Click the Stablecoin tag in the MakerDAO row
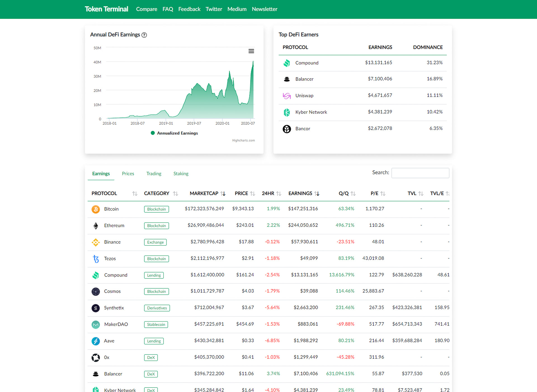Viewport: 537px width, 392px height. [156, 324]
